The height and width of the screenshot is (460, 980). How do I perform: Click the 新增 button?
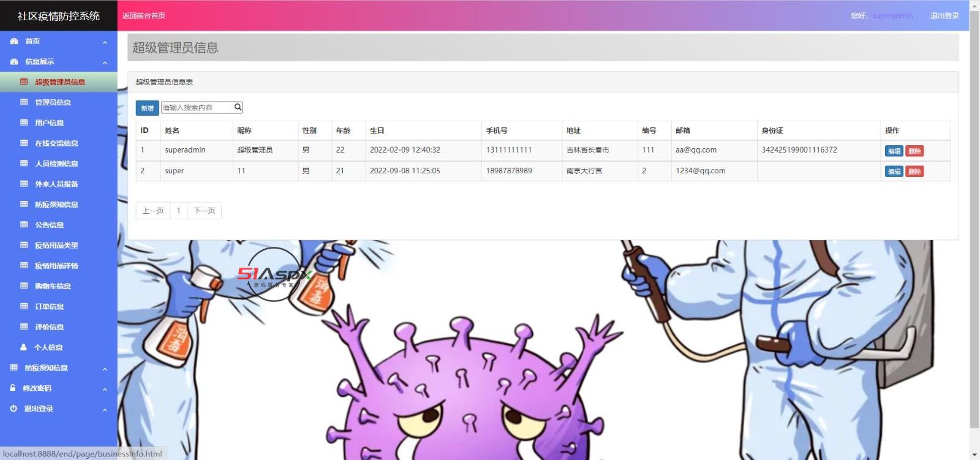[x=147, y=108]
